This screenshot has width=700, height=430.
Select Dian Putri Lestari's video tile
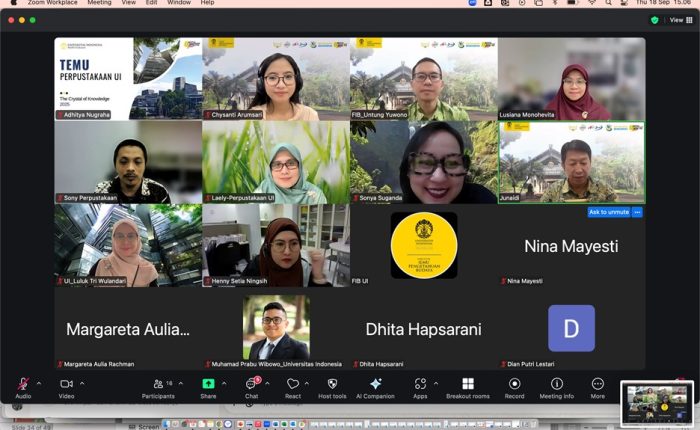tap(571, 330)
